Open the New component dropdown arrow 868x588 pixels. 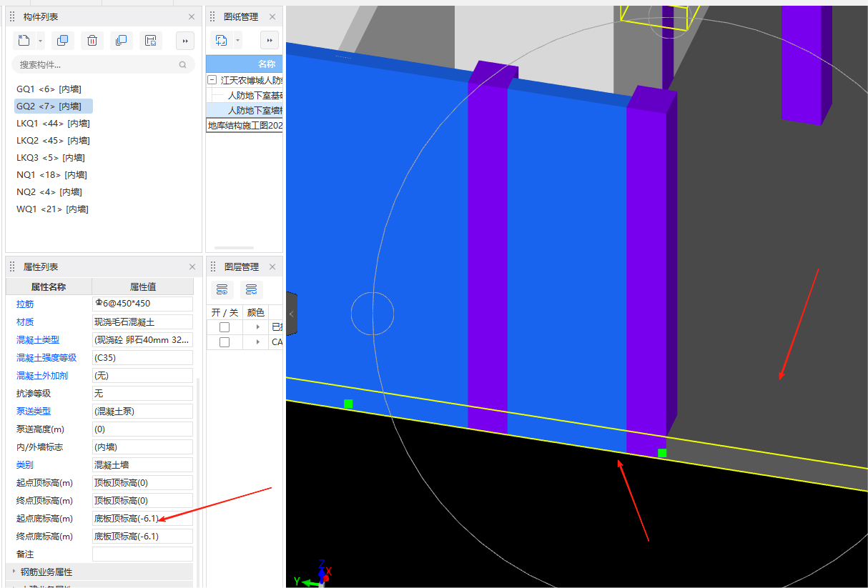click(x=40, y=41)
